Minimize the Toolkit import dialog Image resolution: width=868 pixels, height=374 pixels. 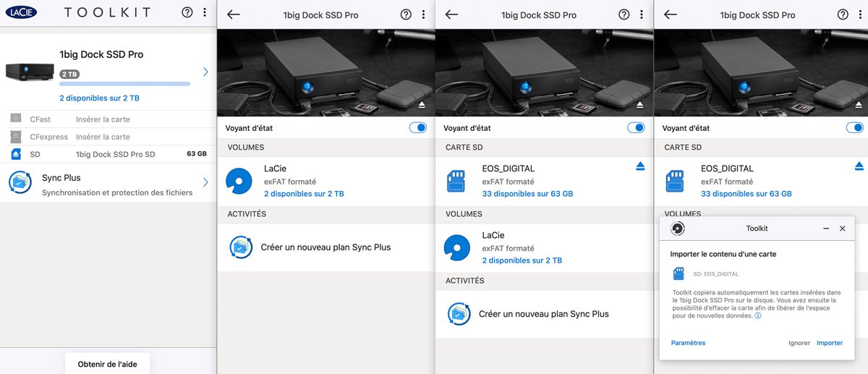click(826, 229)
